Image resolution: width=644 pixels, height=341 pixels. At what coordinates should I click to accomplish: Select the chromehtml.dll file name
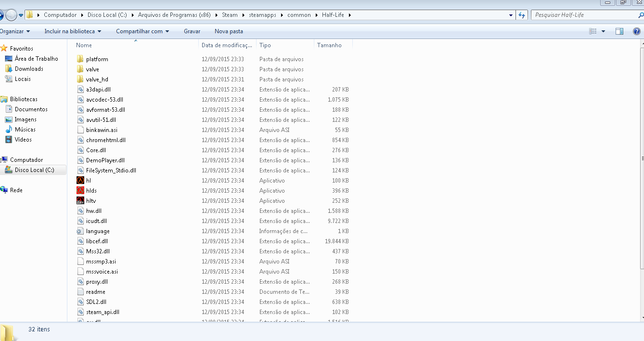(105, 140)
